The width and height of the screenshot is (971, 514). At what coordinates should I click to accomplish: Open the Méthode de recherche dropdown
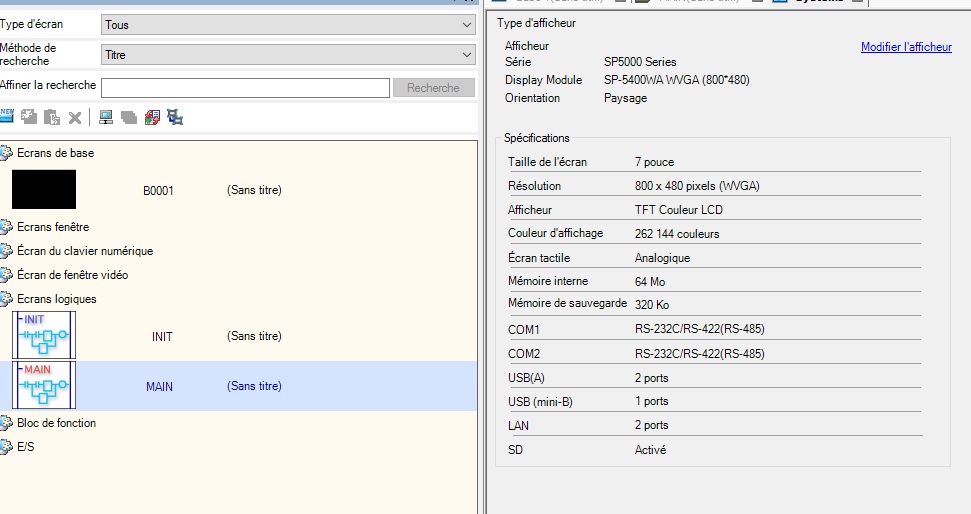click(x=288, y=55)
